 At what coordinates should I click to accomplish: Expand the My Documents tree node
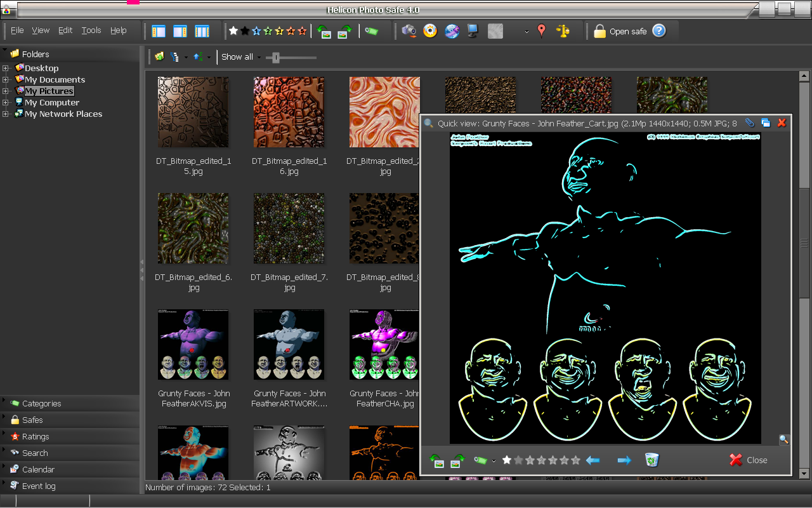point(6,80)
